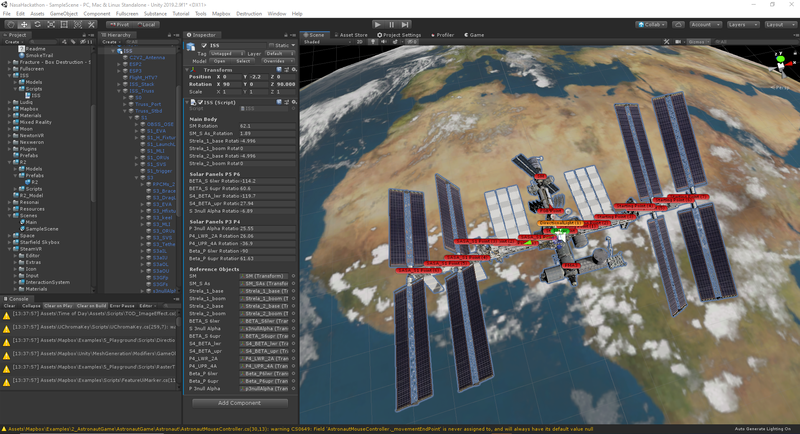Collapse the Transform component foldout
This screenshot has width=800, height=434.
[x=187, y=69]
